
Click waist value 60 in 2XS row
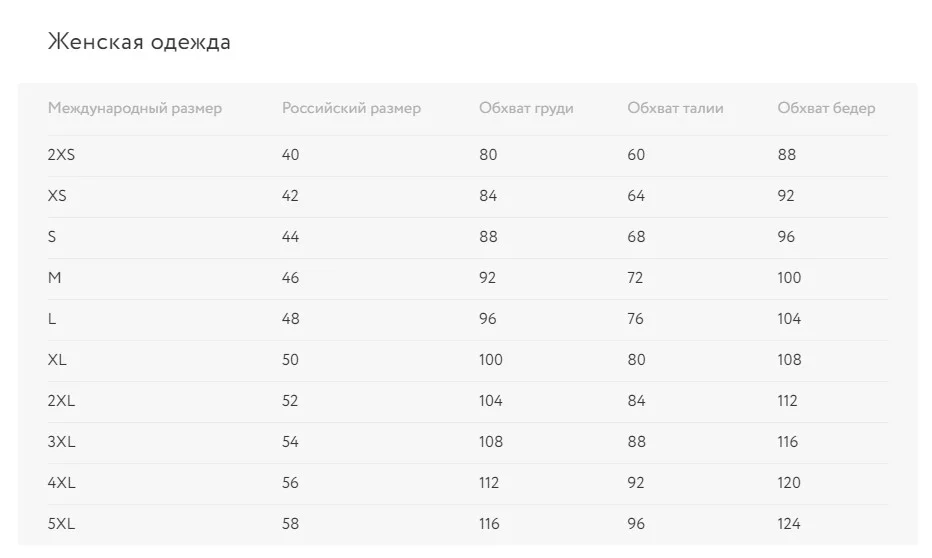tap(636, 155)
